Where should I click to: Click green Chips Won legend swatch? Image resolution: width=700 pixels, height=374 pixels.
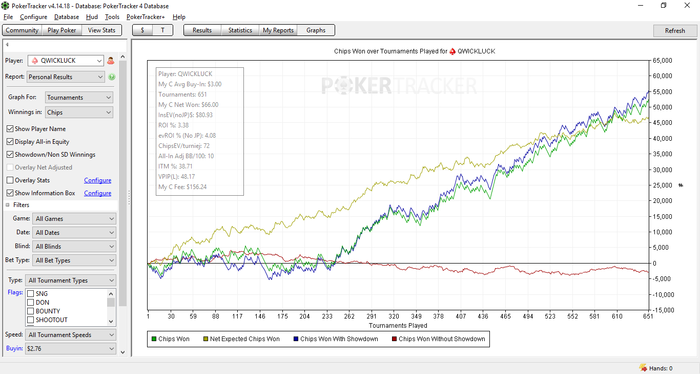[154, 339]
